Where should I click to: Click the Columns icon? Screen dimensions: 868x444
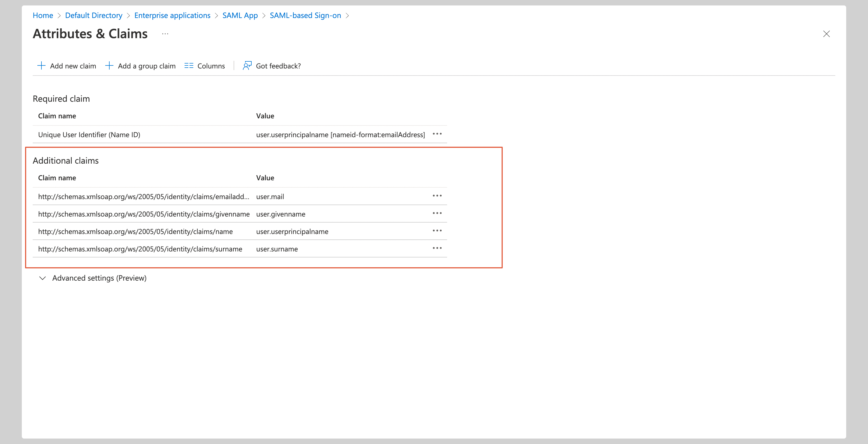tap(189, 66)
